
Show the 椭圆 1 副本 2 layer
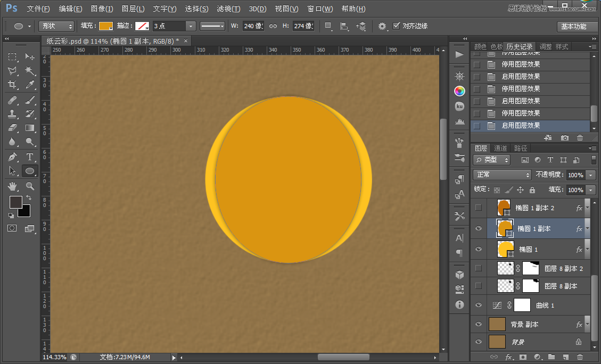pos(479,208)
